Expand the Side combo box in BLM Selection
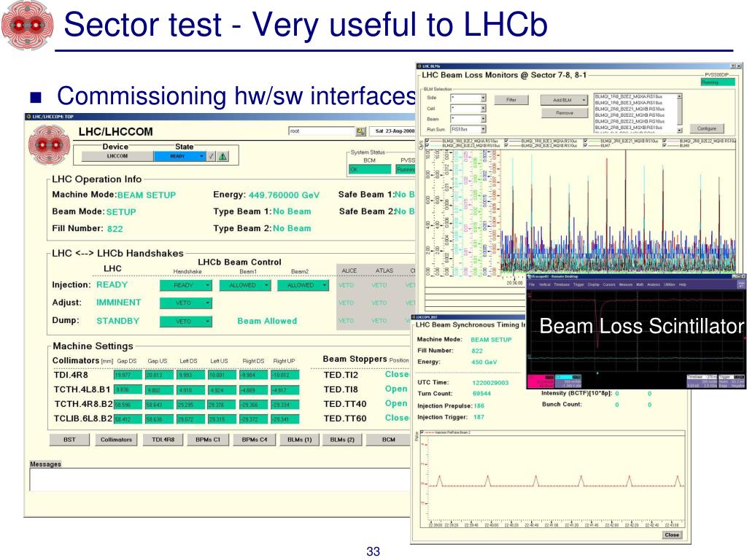747x560 pixels. [x=483, y=98]
